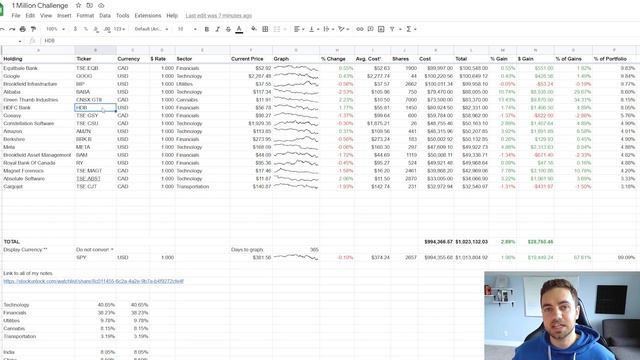
Task: Select the TOTAL row label cell
Action: point(38,242)
